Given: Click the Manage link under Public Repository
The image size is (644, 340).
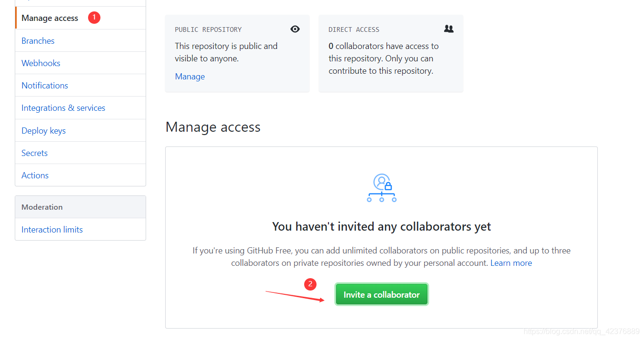Looking at the screenshot, I should click(x=189, y=76).
